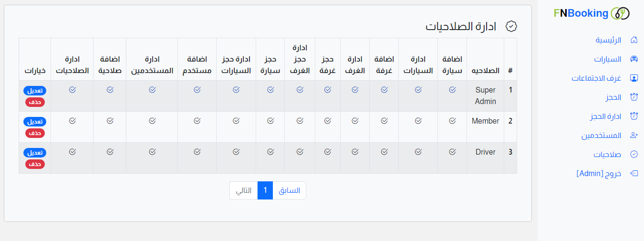The height and width of the screenshot is (241, 644).
Task: Click the logout arrow icon in sidebar
Action: pyautogui.click(x=634, y=173)
